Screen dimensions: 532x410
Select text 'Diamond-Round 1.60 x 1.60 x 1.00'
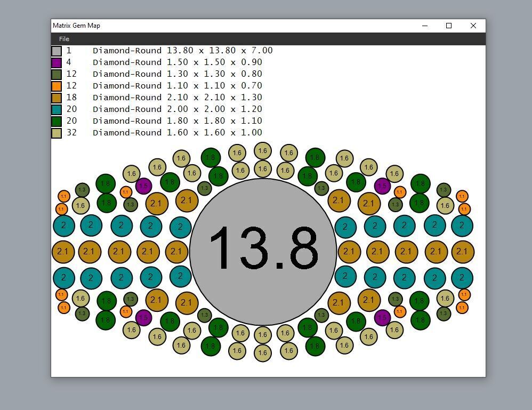click(178, 132)
